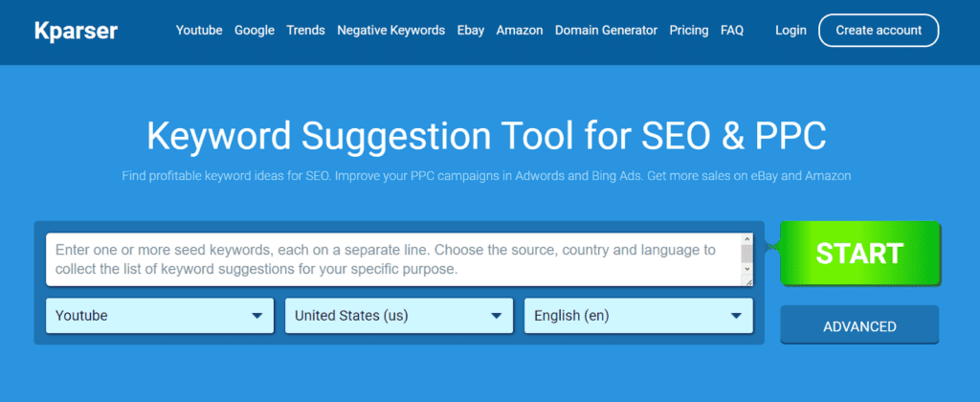
Task: Open Domain Generator tool
Action: 606,30
